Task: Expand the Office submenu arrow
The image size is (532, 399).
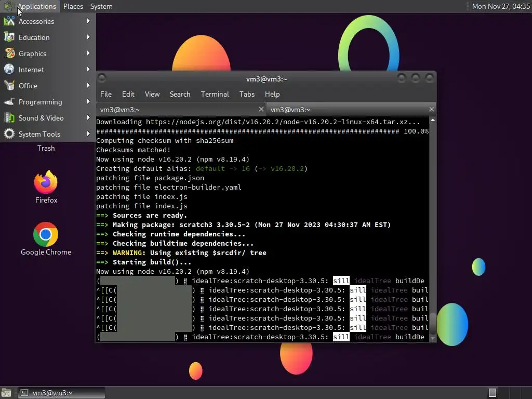Action: (88, 86)
